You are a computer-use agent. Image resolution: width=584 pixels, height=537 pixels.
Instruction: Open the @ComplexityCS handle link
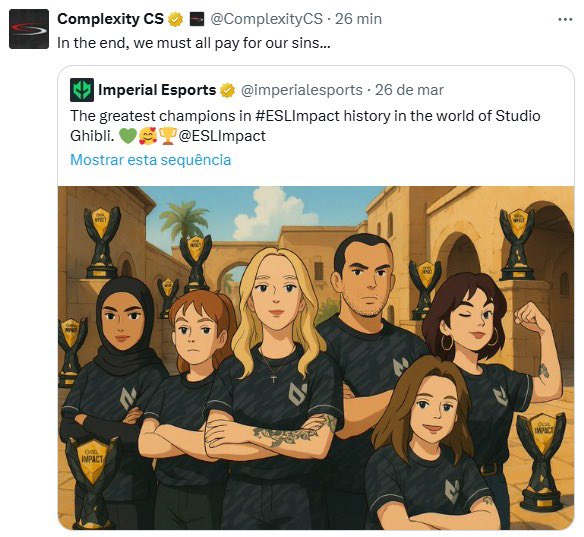[266, 19]
